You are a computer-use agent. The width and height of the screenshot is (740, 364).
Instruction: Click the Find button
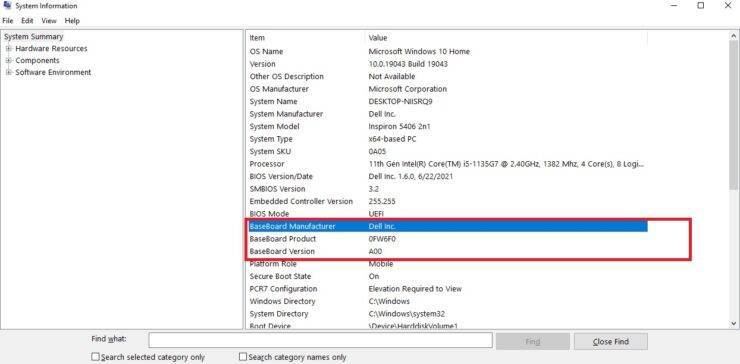(533, 341)
